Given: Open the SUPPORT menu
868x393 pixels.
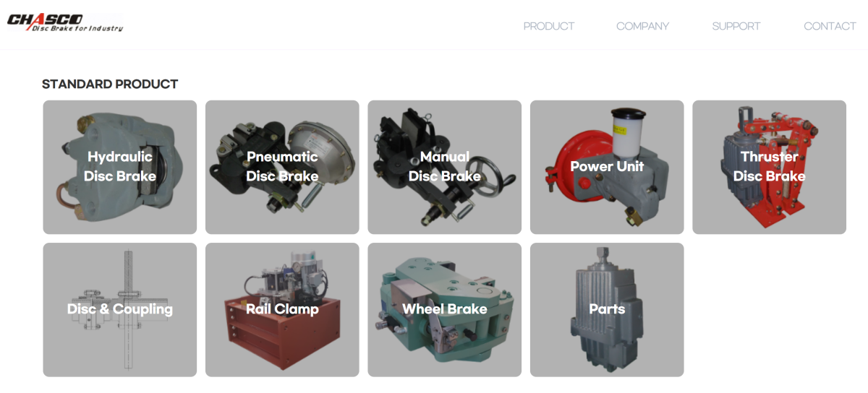Looking at the screenshot, I should 736,26.
